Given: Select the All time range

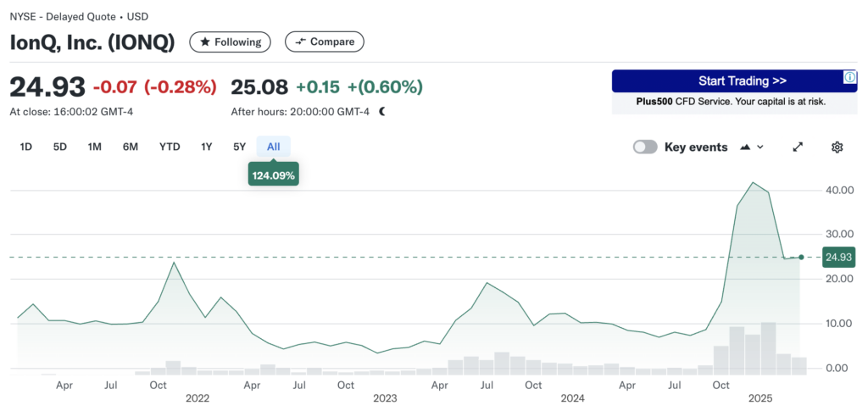Looking at the screenshot, I should tap(273, 147).
